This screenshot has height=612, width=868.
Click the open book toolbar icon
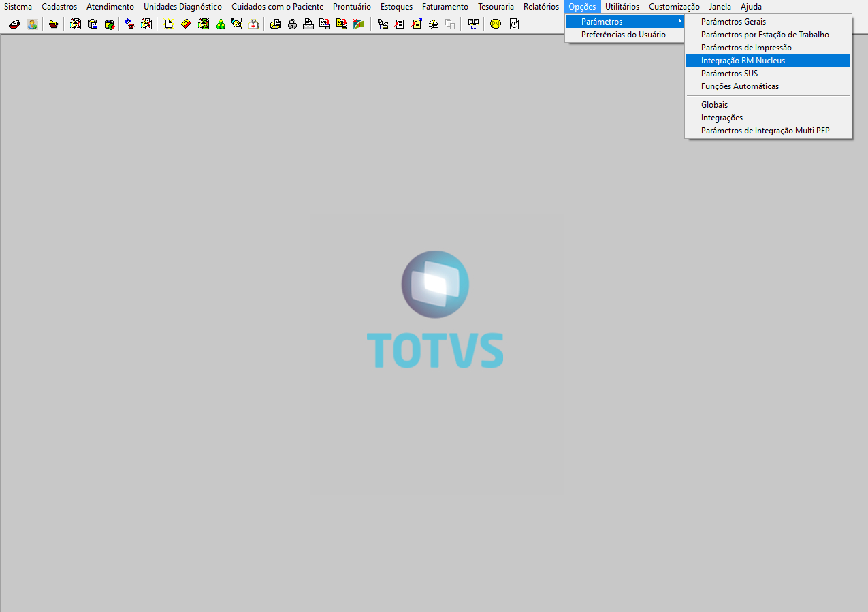(x=473, y=24)
